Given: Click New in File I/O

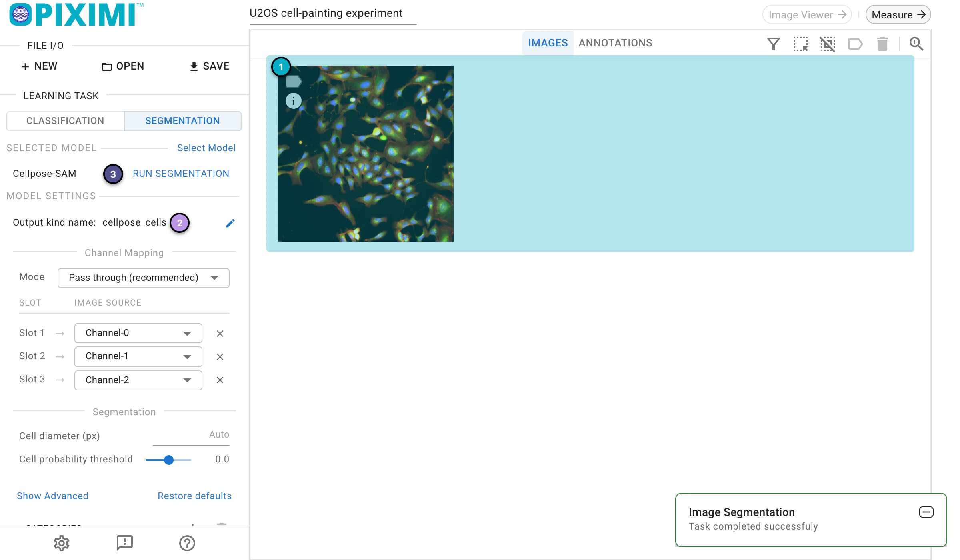Looking at the screenshot, I should pos(39,66).
